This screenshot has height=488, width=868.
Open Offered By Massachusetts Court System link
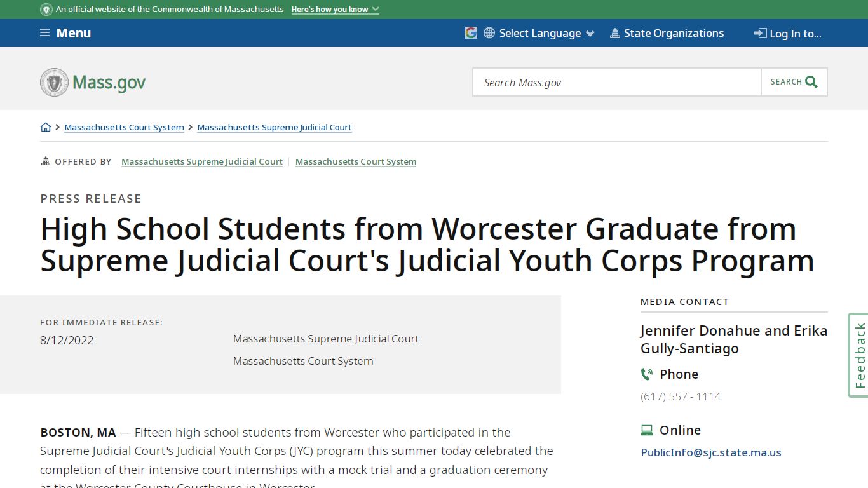tap(356, 161)
